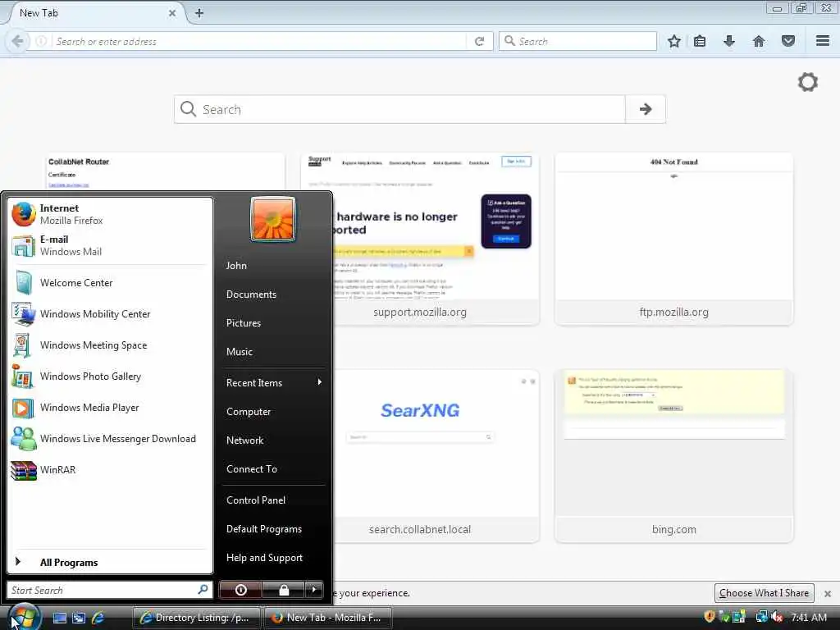Reload the page with the refresh icon

(x=479, y=41)
